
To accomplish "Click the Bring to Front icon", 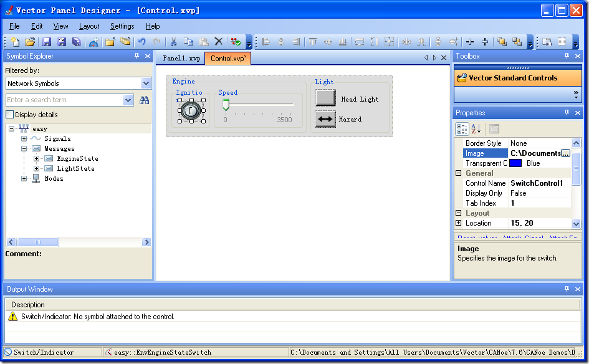I will (502, 42).
